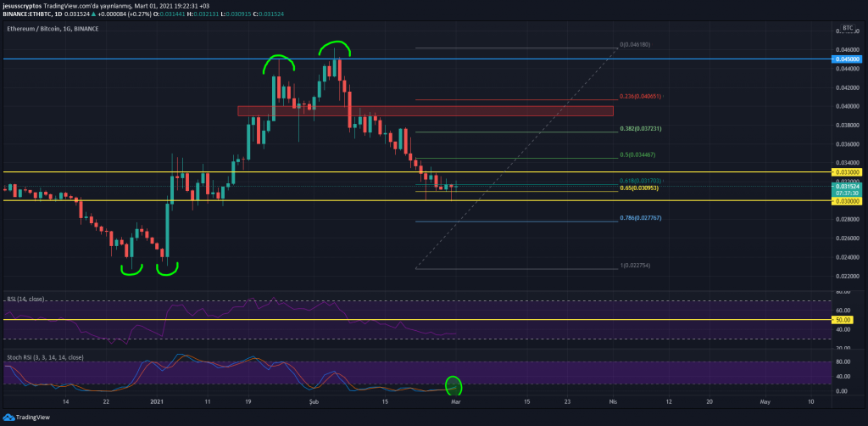Click the green current price label 0.031524
This screenshot has width=868, height=426.
pos(845,187)
